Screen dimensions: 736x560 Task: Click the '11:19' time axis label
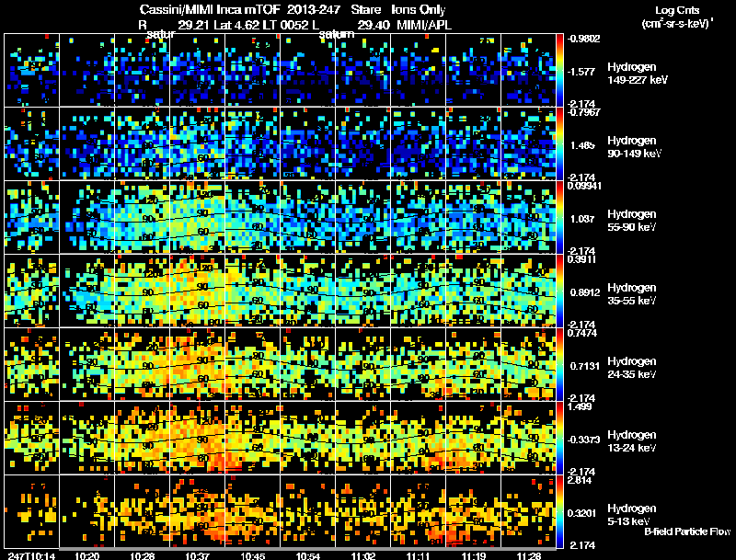474,555
